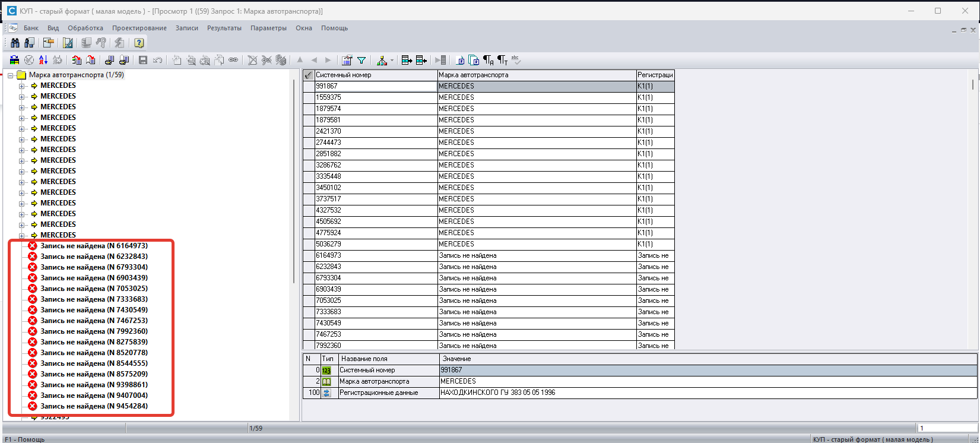Viewport: 980px width, 443px height.
Task: Click the ruler and triangle design icon
Action: pyautogui.click(x=68, y=43)
